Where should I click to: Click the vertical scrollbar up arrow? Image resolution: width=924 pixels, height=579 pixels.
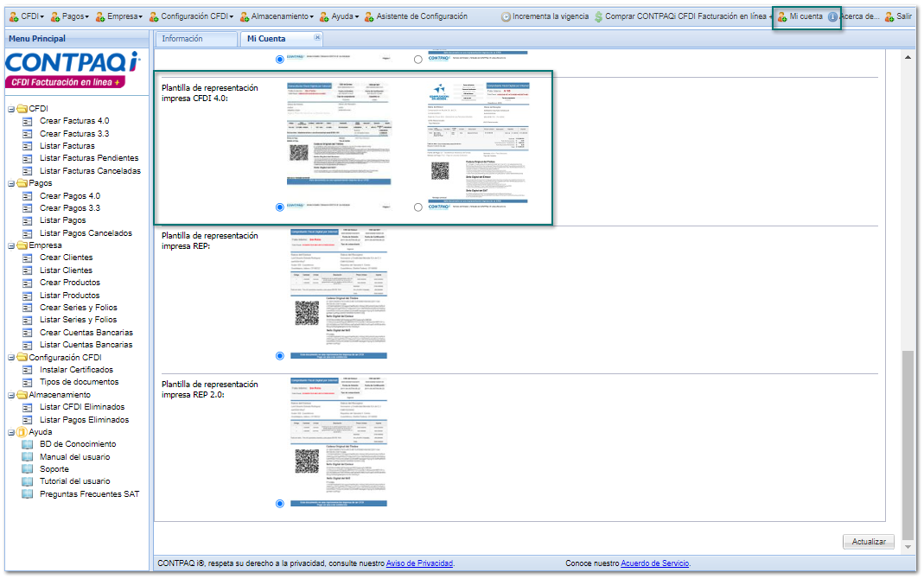[908, 57]
